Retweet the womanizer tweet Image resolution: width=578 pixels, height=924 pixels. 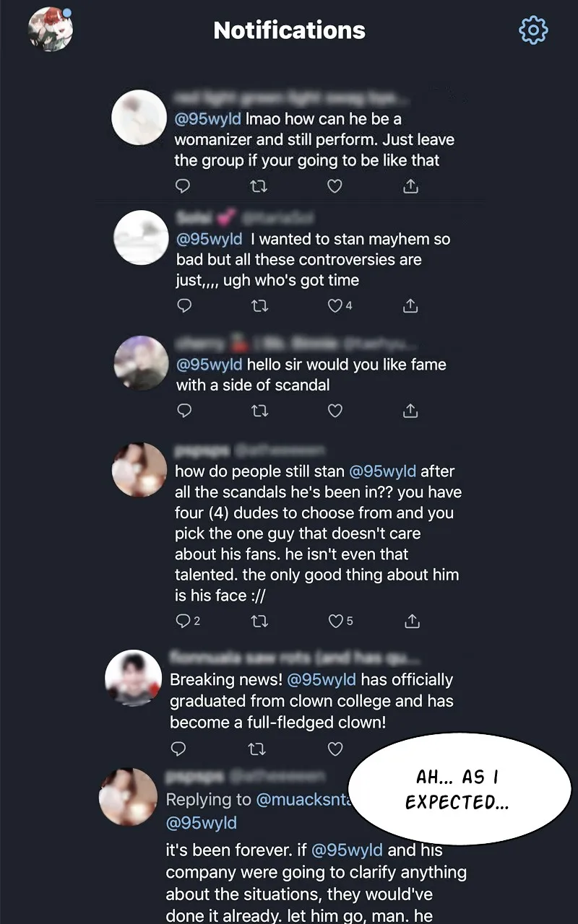pos(259,186)
